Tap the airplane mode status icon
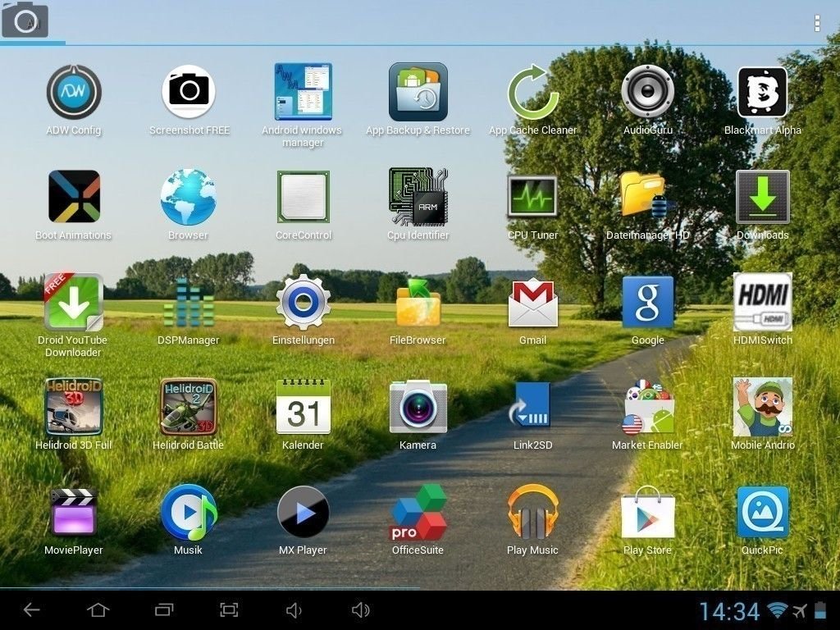Viewport: 840px width, 630px height. click(x=799, y=610)
